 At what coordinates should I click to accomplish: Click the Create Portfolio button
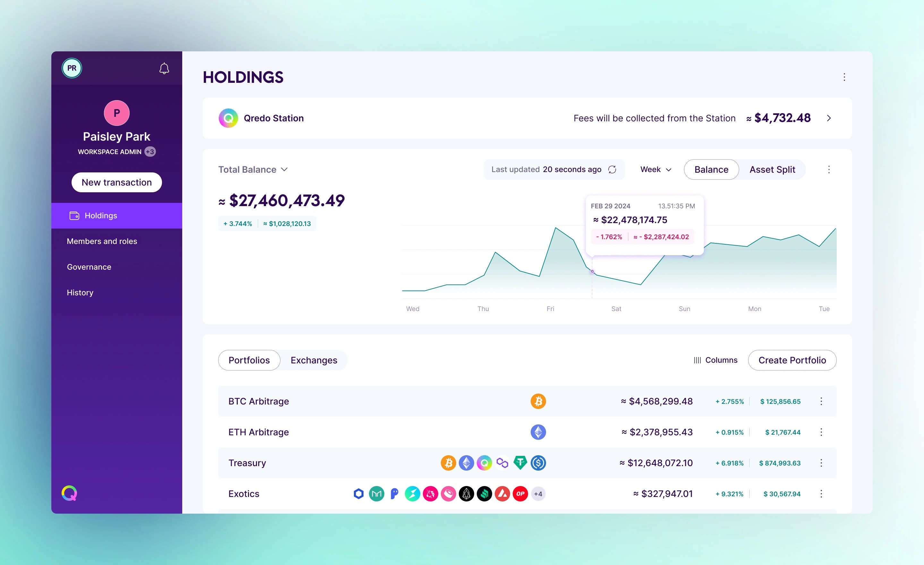point(792,360)
